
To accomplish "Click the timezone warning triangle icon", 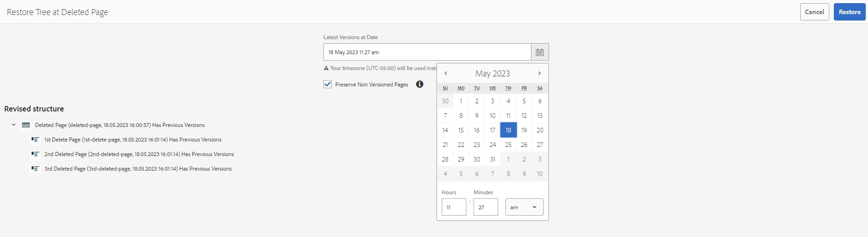I will pos(326,68).
